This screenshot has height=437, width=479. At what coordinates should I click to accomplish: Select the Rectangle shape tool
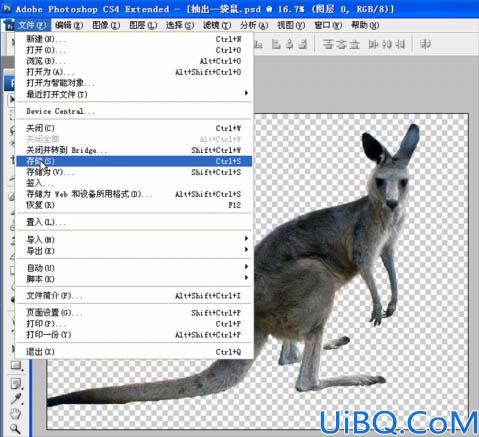(x=15, y=365)
